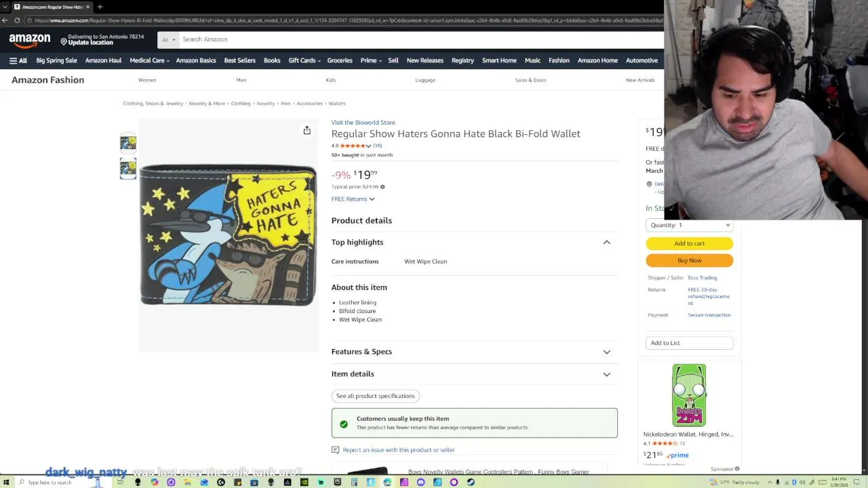This screenshot has height=488, width=868.
Task: Expand the Item details section
Action: [607, 374]
